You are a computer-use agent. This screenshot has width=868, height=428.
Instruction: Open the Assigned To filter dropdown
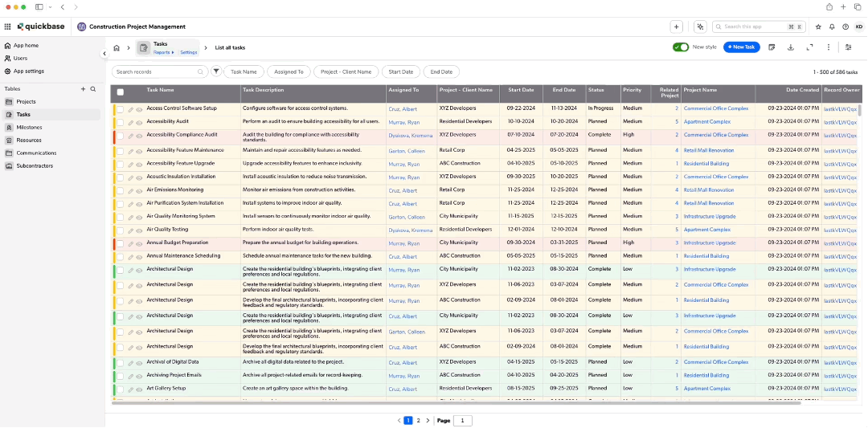point(289,72)
